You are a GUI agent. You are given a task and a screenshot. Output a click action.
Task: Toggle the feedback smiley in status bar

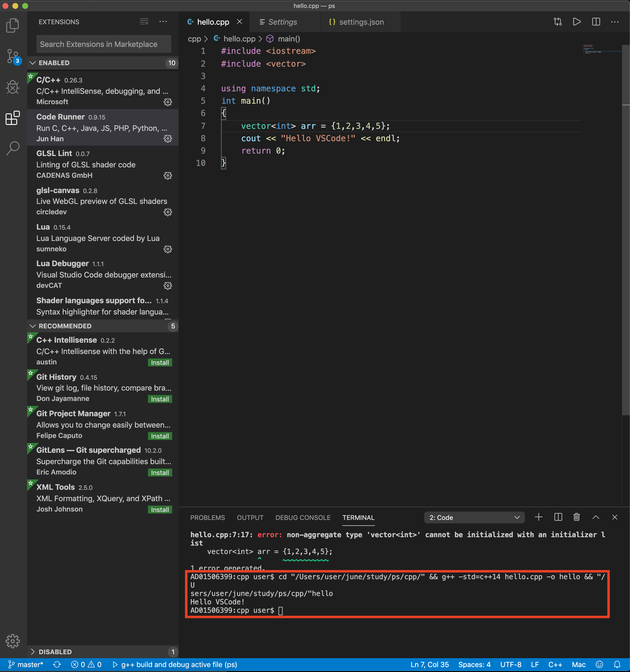599,665
